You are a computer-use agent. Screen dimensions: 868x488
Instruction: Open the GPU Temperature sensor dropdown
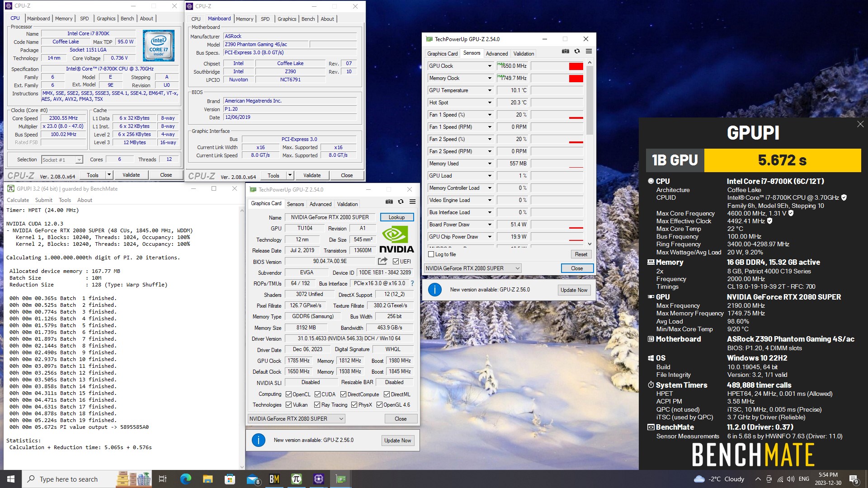[x=489, y=90]
